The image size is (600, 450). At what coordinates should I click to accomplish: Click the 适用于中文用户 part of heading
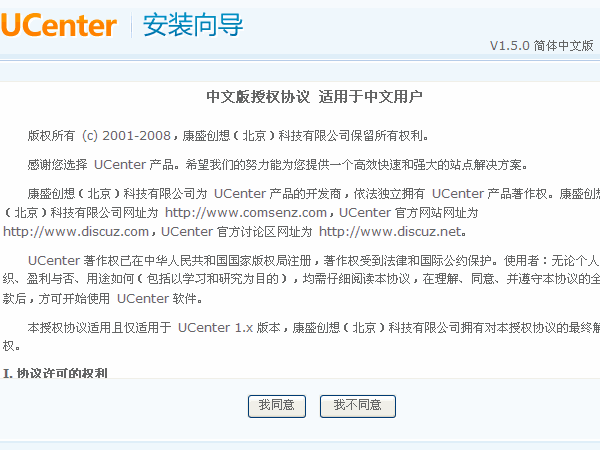(x=370, y=97)
